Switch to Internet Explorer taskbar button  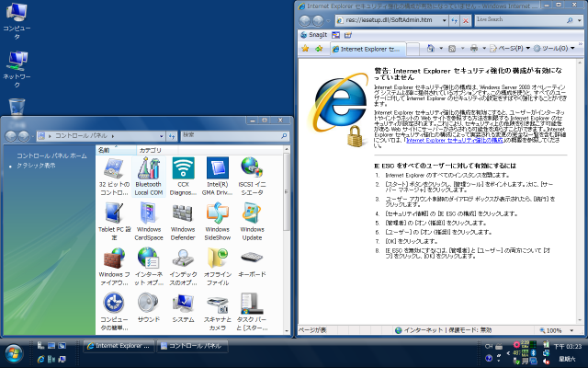tap(119, 346)
